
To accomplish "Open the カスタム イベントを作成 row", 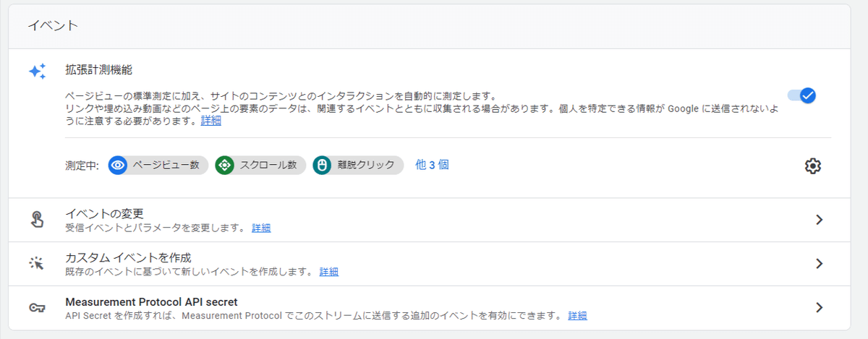I will 429,264.
